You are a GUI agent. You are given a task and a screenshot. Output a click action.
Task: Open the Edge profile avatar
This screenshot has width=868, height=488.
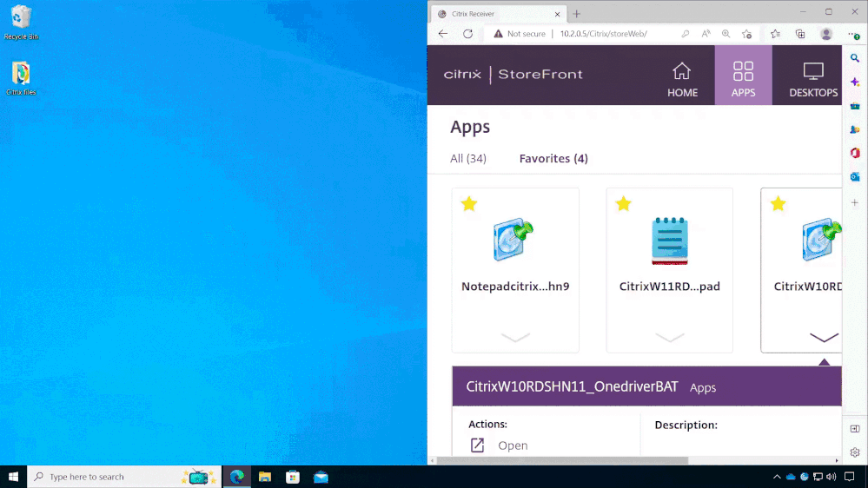[x=826, y=34]
